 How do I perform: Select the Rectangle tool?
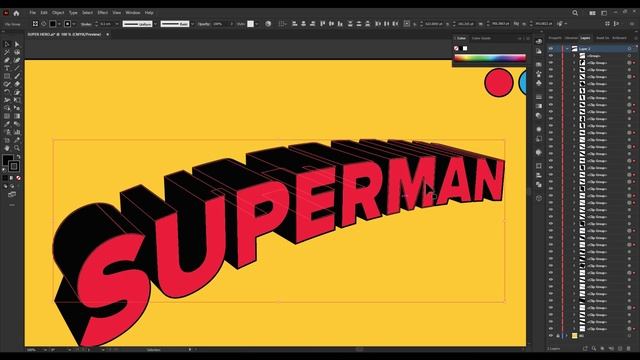click(7, 76)
